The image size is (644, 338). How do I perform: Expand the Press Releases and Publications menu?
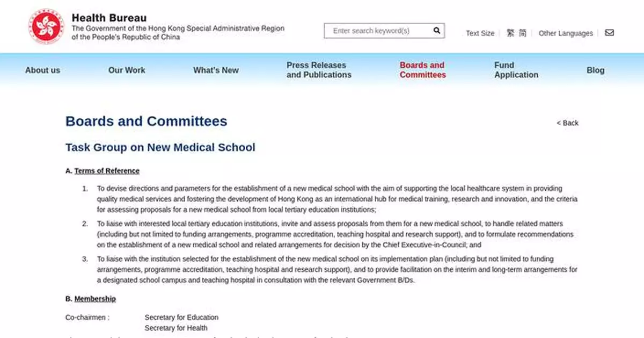coord(319,70)
